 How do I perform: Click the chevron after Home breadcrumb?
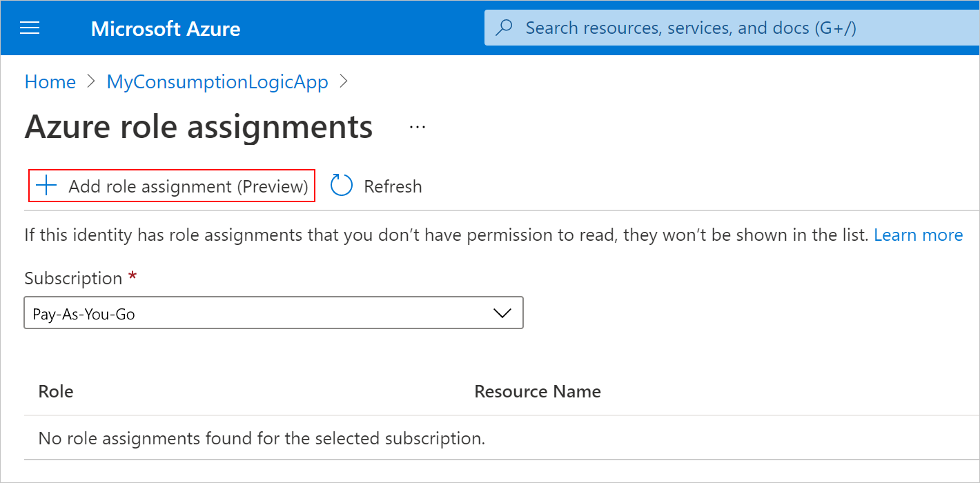coord(91,82)
